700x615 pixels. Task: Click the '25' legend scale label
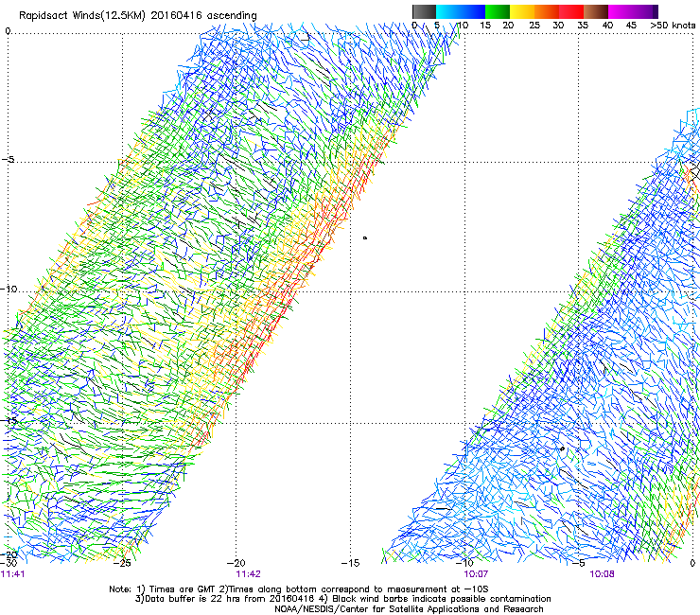click(534, 25)
